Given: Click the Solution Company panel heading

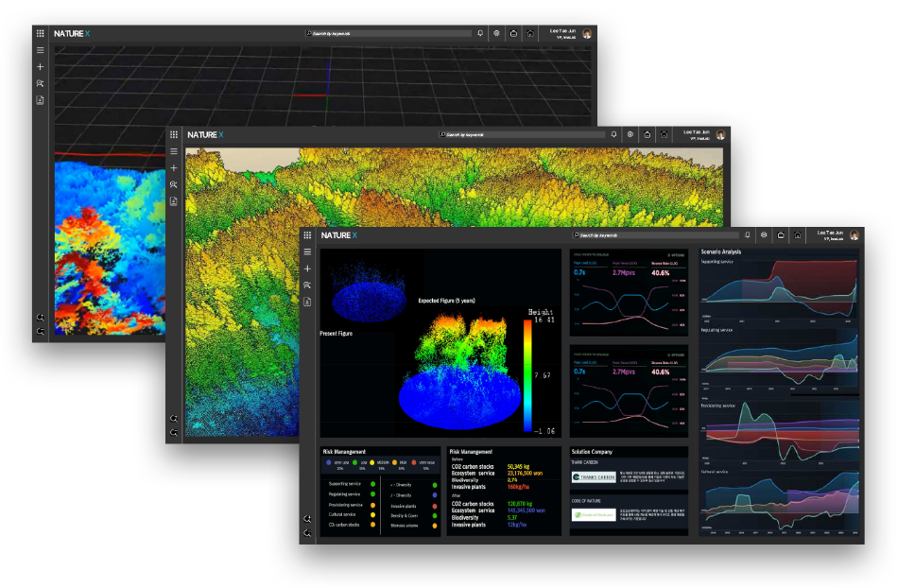Looking at the screenshot, I should [592, 452].
